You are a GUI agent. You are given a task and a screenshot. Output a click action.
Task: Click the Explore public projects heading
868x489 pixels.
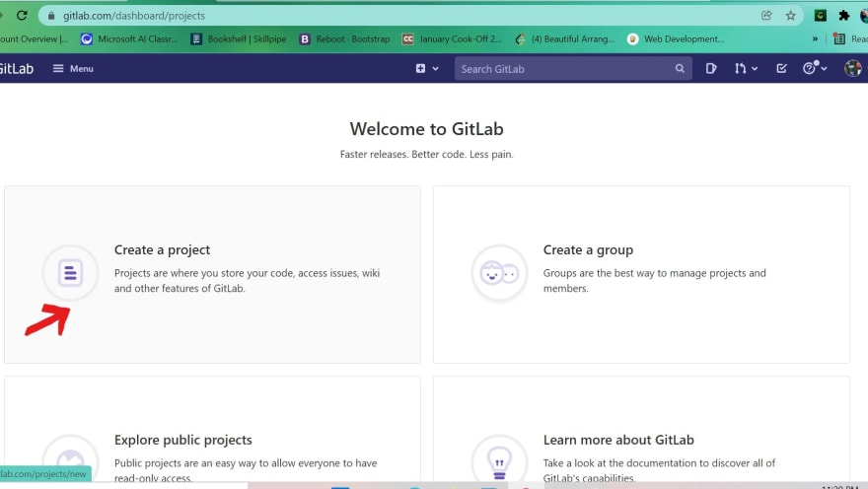[183, 440]
